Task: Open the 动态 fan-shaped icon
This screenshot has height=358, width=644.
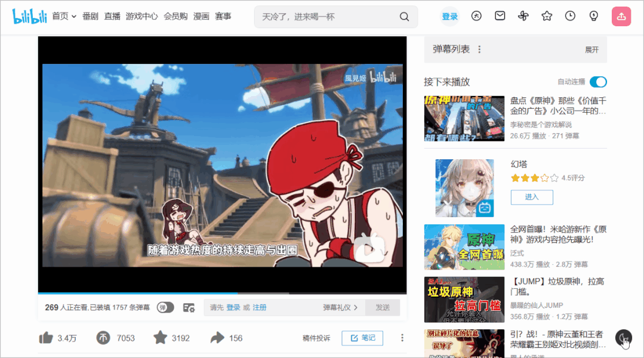Action: pyautogui.click(x=523, y=16)
